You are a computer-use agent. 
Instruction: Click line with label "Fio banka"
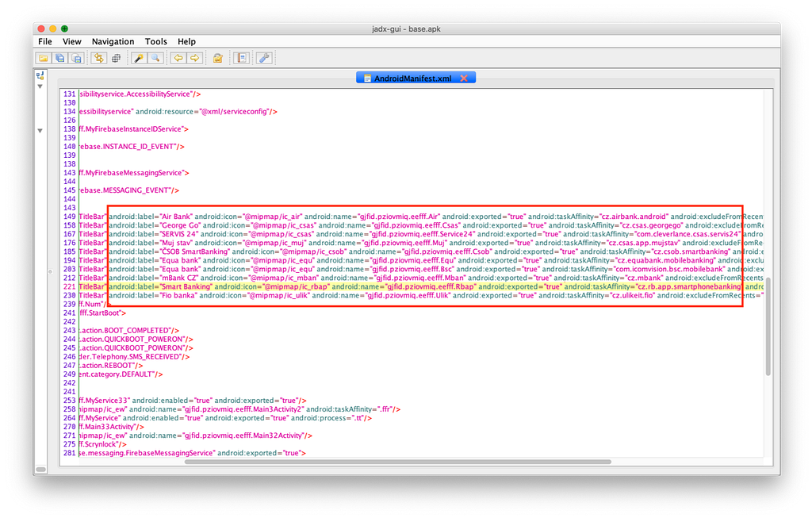[x=420, y=296]
